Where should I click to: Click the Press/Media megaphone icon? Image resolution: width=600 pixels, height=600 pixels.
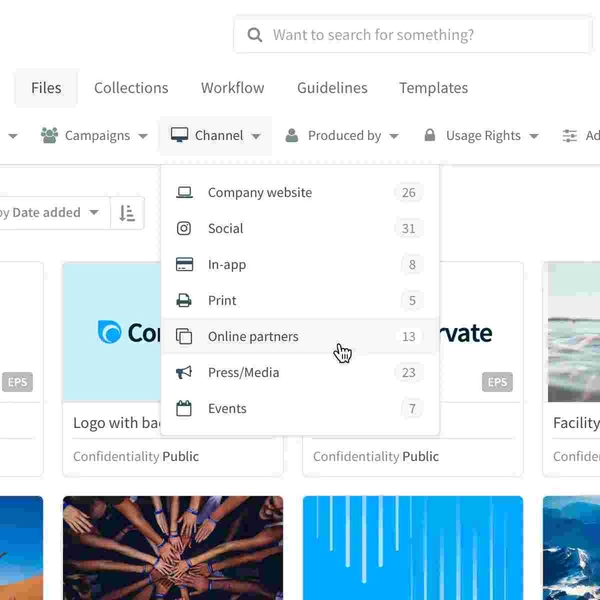(184, 372)
